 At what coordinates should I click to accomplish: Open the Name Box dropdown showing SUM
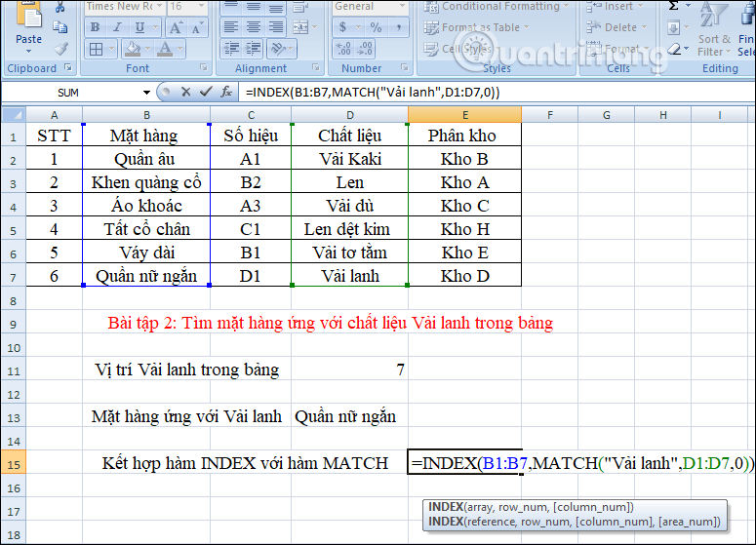click(146, 92)
